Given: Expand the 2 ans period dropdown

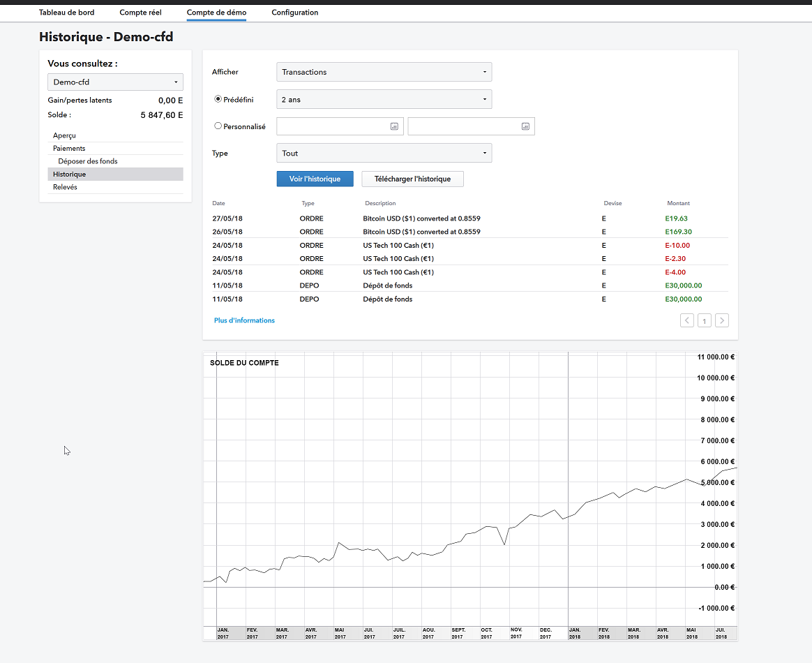Looking at the screenshot, I should point(384,99).
